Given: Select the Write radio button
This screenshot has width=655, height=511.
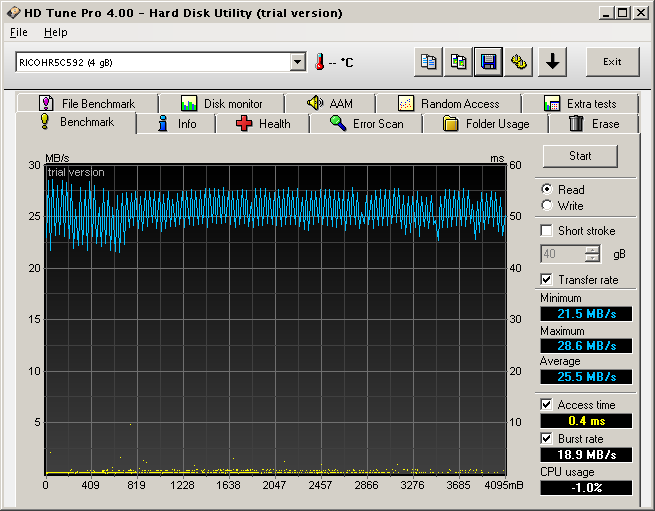Looking at the screenshot, I should click(547, 206).
